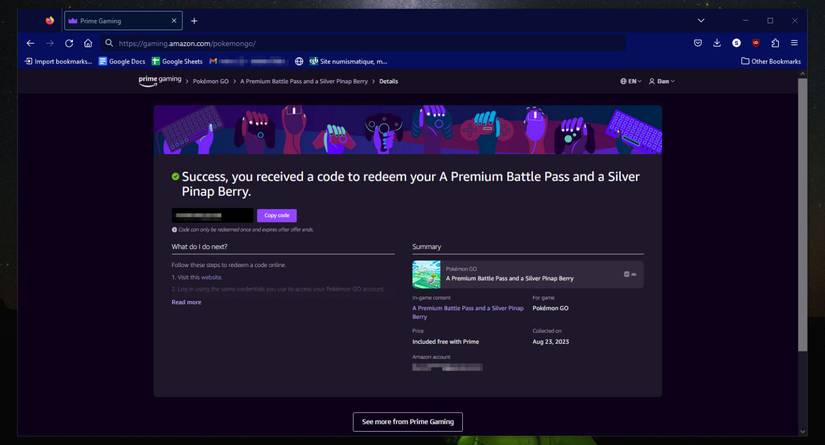825x445 pixels.
Task: Click What do I do next heading
Action: click(x=199, y=247)
